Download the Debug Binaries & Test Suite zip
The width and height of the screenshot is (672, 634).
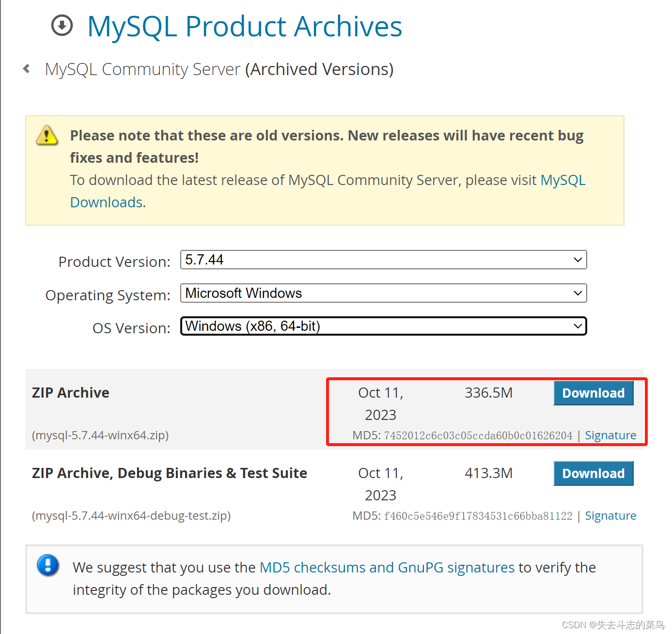593,473
